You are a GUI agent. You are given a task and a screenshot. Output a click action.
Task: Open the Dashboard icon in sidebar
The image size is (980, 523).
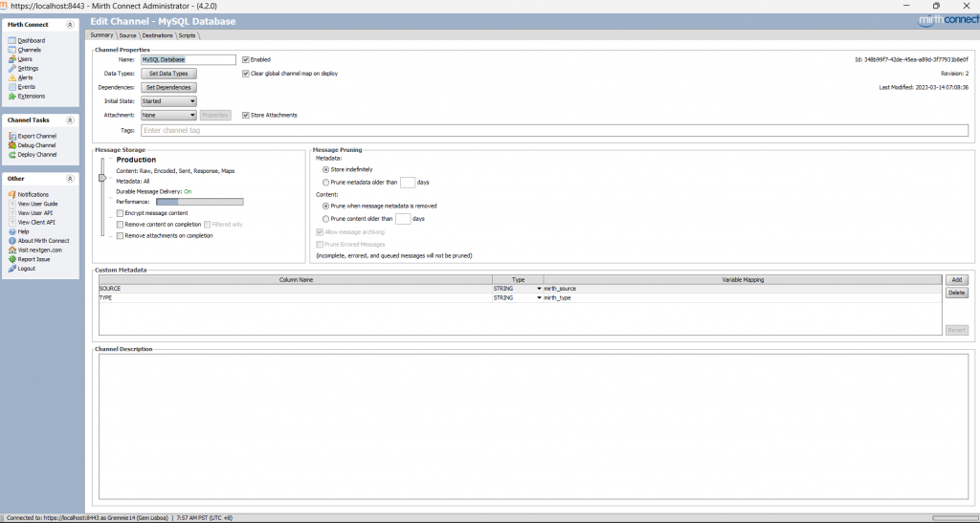11,40
